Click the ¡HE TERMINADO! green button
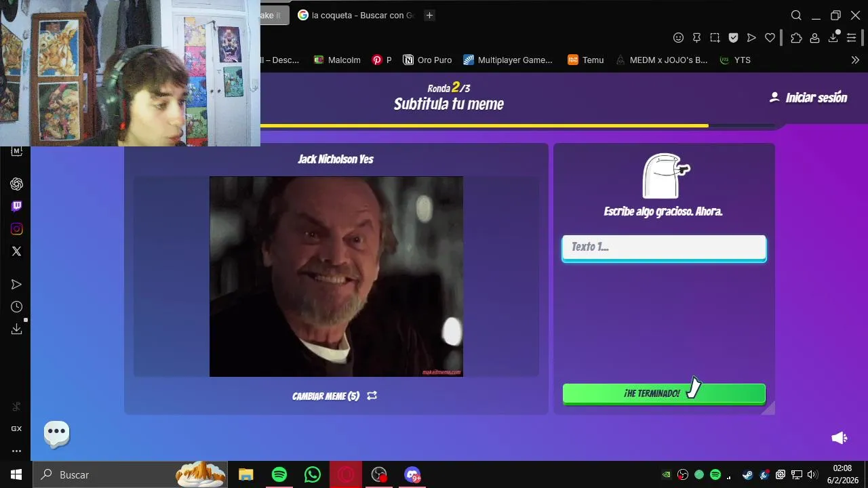The height and width of the screenshot is (488, 868). click(664, 394)
